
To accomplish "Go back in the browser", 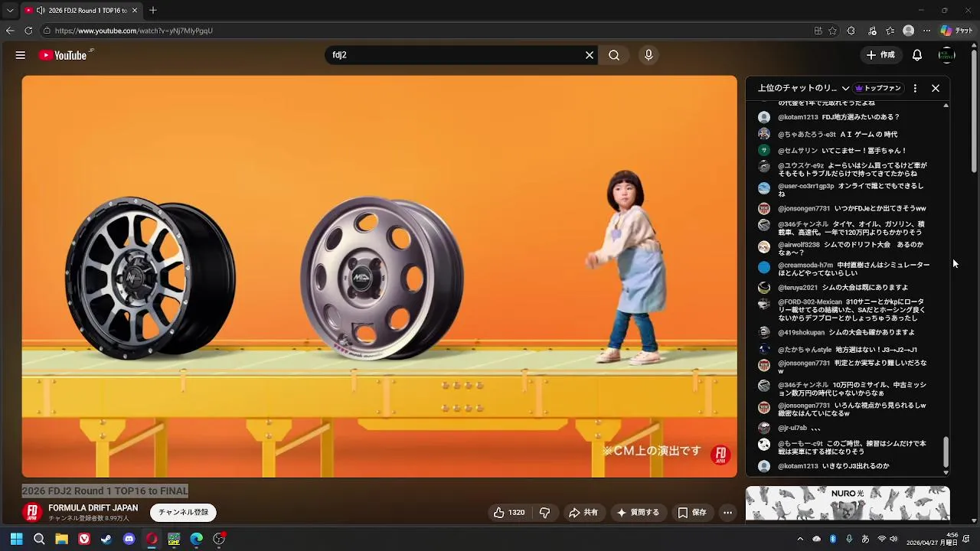I will coord(10,31).
